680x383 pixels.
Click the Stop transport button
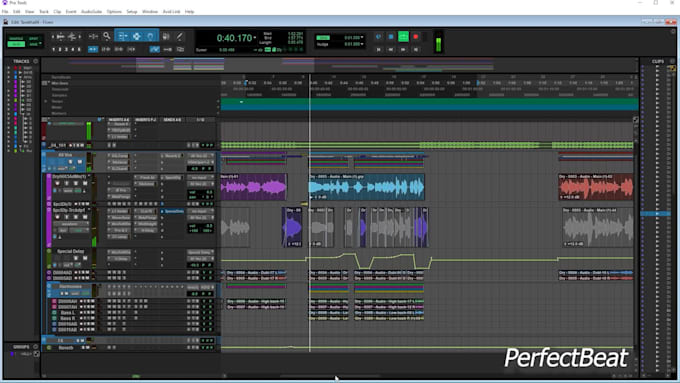(391, 37)
